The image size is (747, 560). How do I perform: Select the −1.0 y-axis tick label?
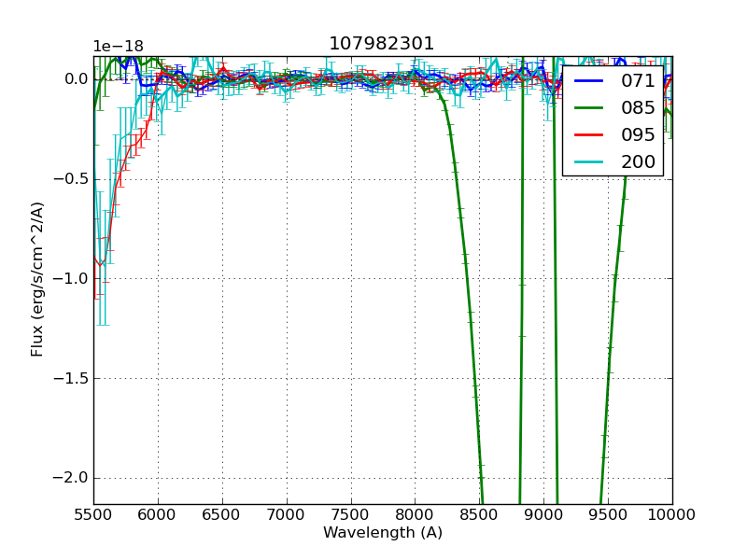[x=71, y=278]
